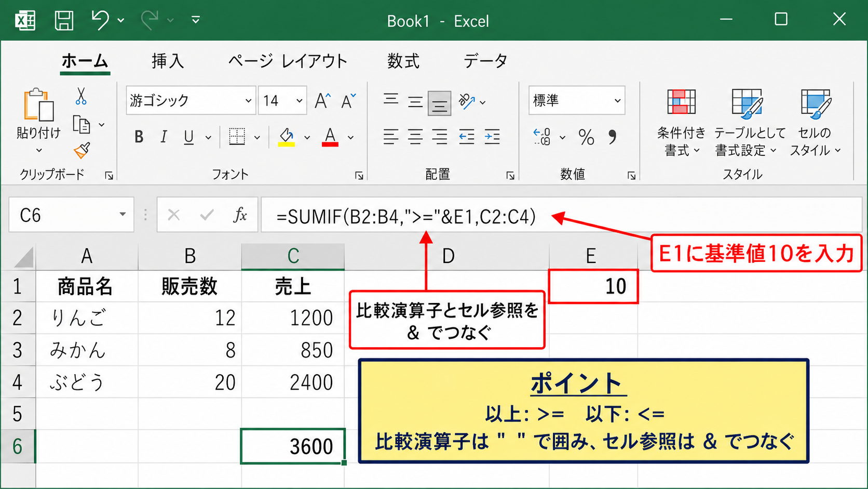868x489 pixels.
Task: Toggle bottom vertical alignment
Action: [x=439, y=103]
